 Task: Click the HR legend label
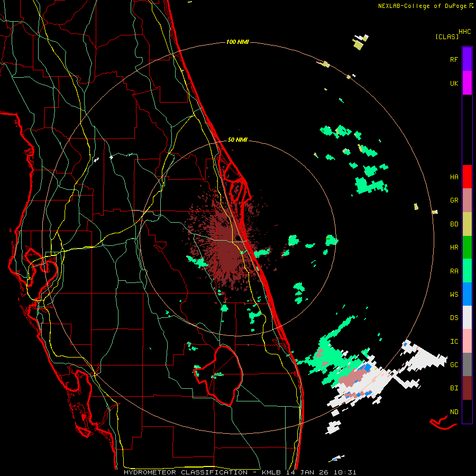pos(454,248)
